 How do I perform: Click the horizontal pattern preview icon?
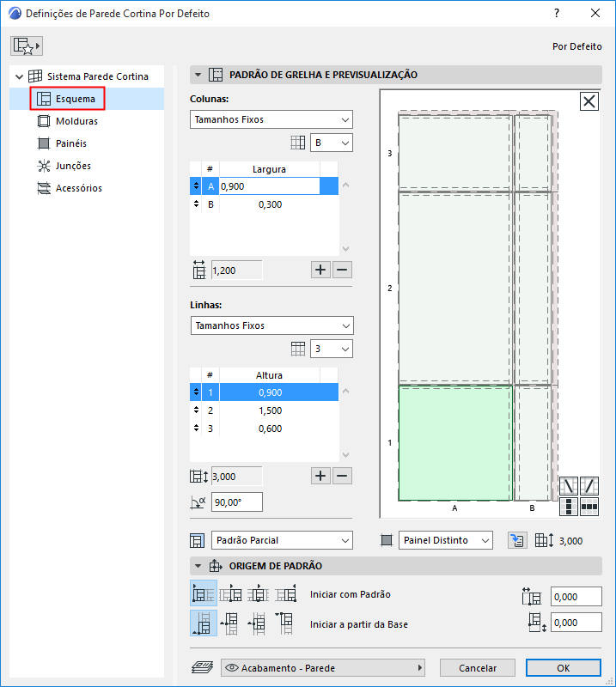(589, 507)
